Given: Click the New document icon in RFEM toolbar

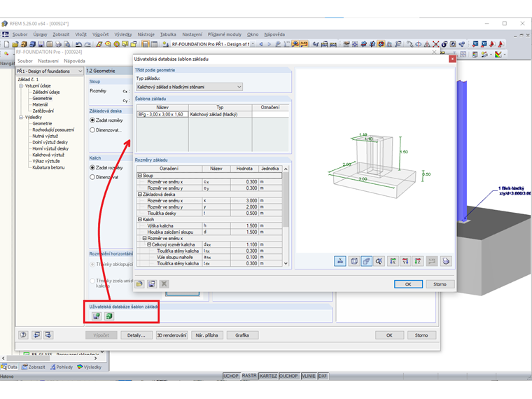Looking at the screenshot, I should pos(6,44).
